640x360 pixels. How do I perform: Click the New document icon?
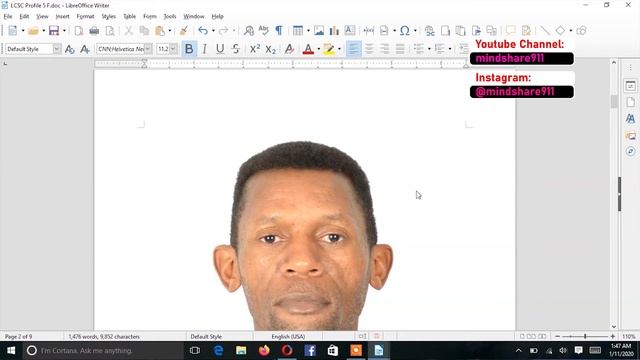(13, 31)
